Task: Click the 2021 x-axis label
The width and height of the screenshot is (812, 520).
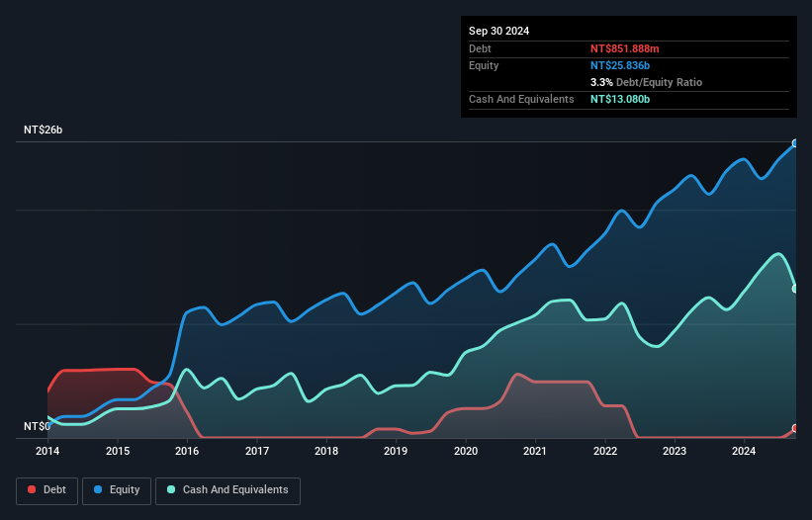Action: (535, 451)
